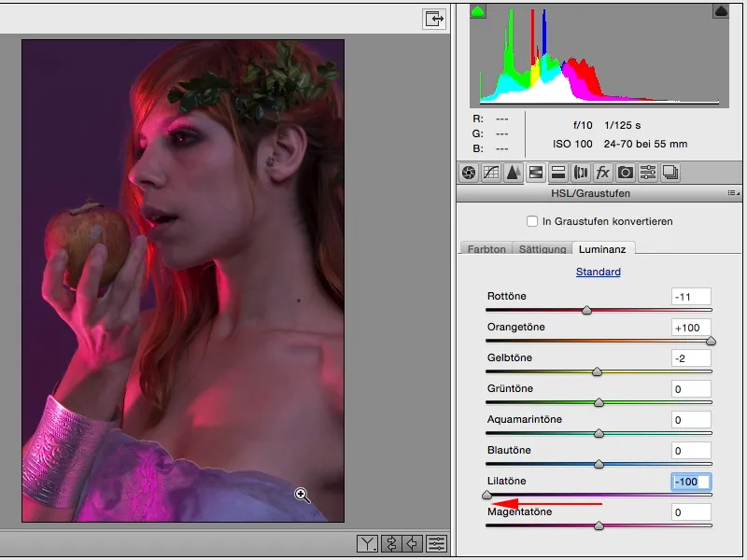Toggle highlight clipping warning in histogram
The image size is (747, 560).
(x=721, y=11)
